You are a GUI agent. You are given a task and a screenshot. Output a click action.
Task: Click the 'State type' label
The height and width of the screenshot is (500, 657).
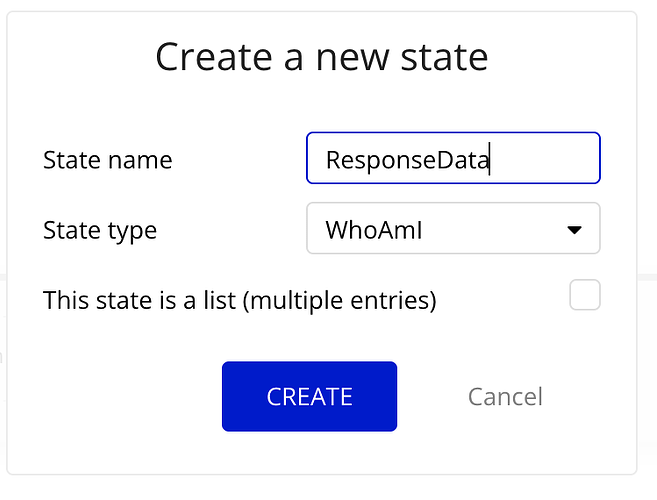[x=100, y=230]
